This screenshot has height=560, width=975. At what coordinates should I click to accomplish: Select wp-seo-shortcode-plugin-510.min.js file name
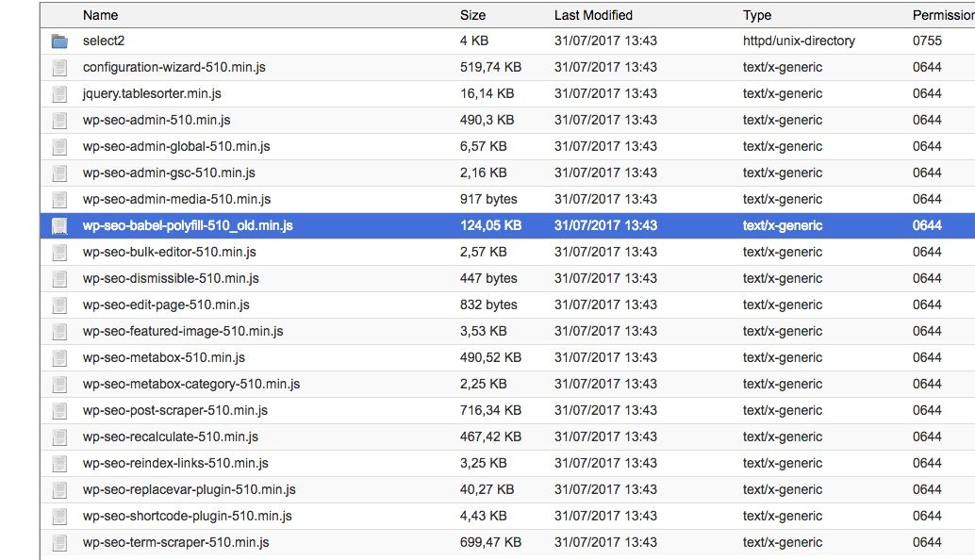click(187, 517)
